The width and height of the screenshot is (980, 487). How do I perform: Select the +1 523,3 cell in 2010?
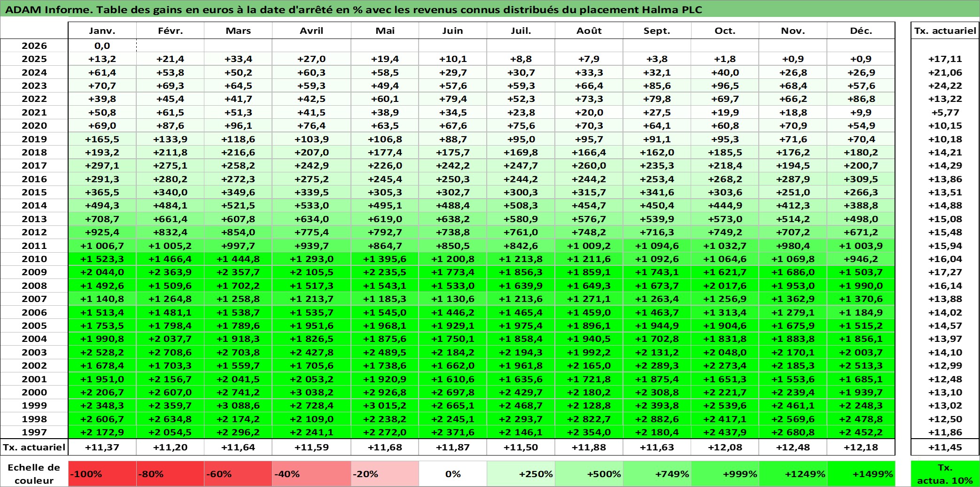(102, 259)
